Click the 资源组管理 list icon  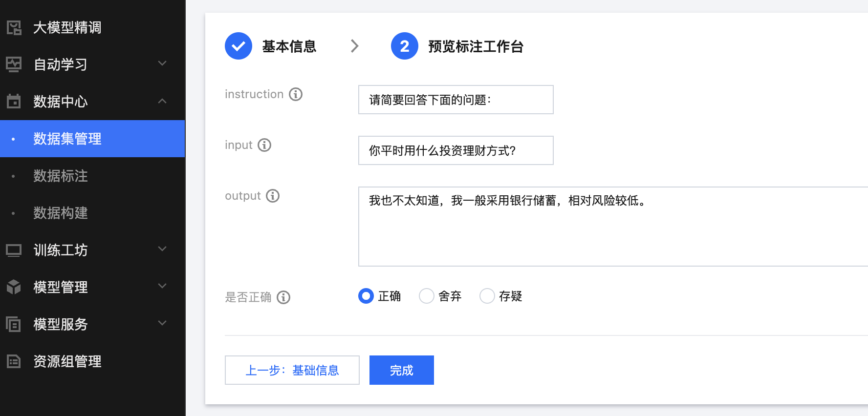tap(14, 361)
